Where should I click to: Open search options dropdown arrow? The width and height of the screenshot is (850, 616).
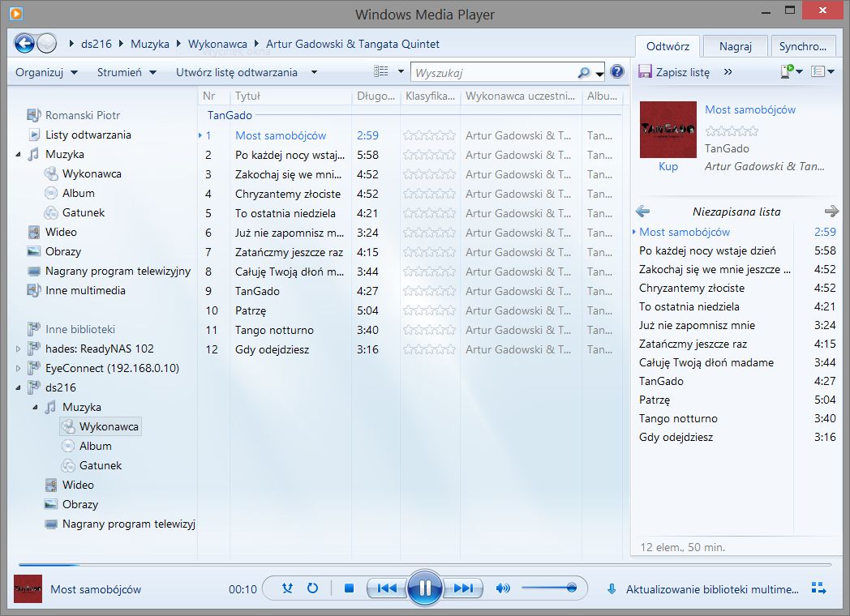pos(599,73)
